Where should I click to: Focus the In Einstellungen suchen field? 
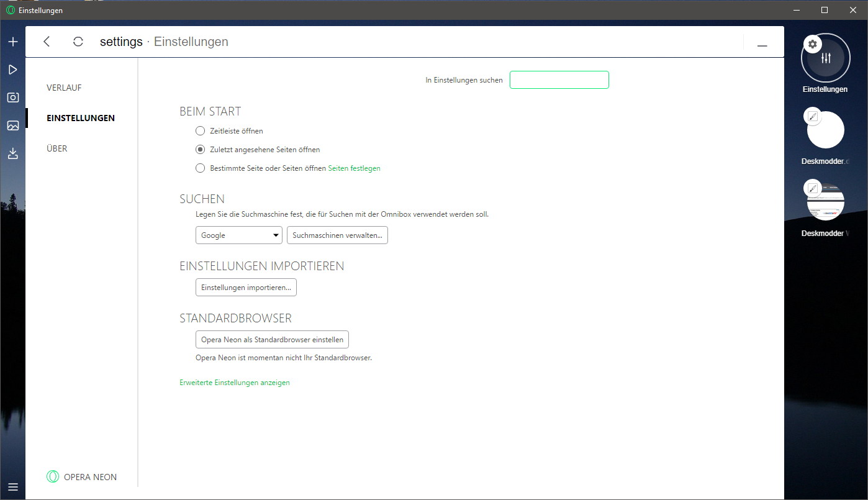pyautogui.click(x=559, y=80)
